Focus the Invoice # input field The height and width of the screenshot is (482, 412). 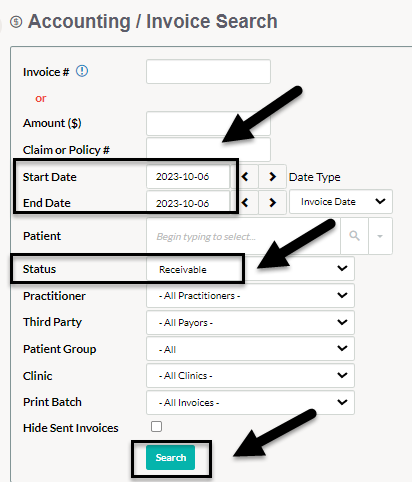pyautogui.click(x=208, y=71)
